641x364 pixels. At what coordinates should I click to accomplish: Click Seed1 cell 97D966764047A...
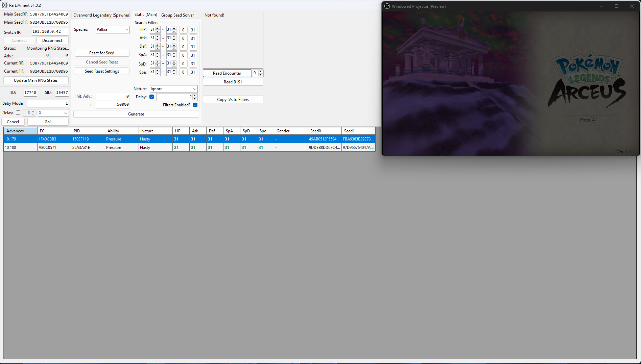click(x=358, y=148)
